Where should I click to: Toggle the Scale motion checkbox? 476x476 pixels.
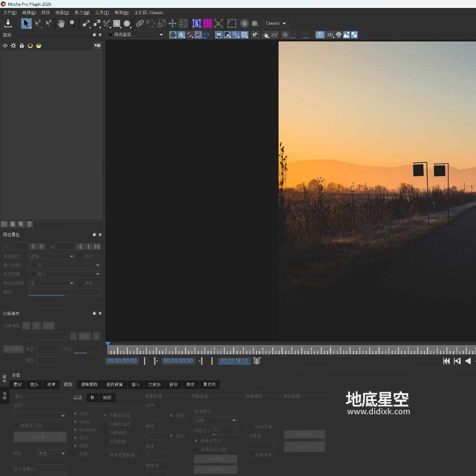pos(75,422)
